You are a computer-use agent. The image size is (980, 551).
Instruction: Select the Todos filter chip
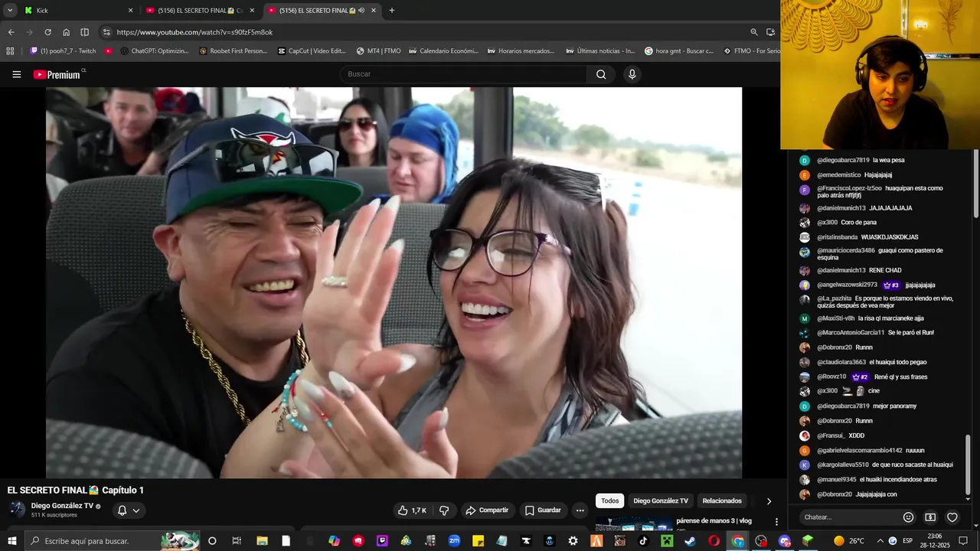pos(609,501)
